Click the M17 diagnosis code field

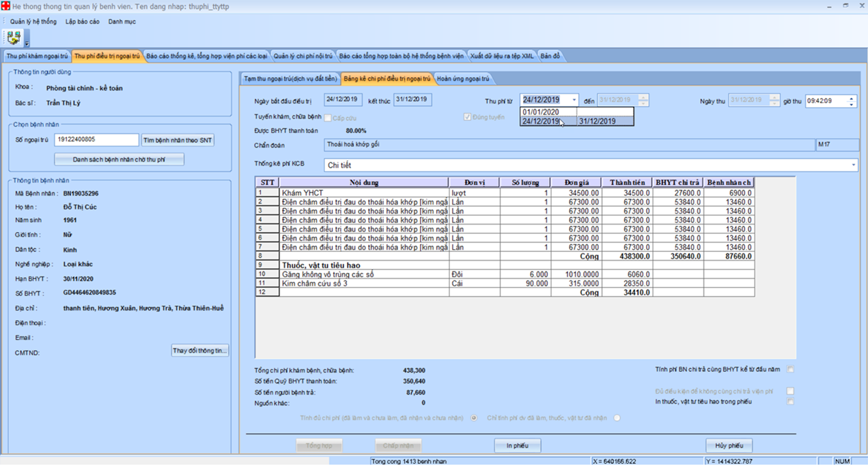(x=838, y=145)
